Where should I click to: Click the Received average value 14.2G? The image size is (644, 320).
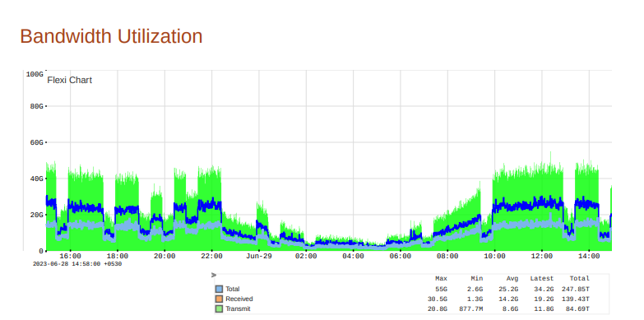pyautogui.click(x=508, y=299)
